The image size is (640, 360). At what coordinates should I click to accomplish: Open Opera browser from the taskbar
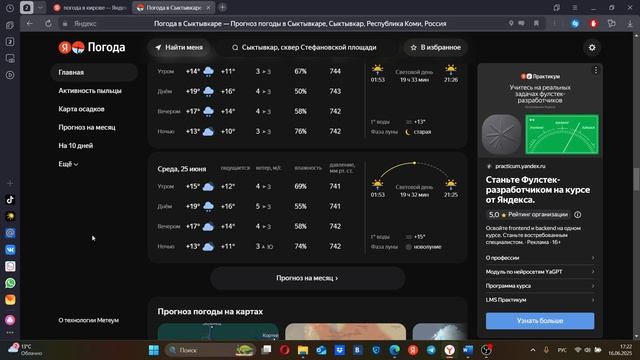pos(284,350)
